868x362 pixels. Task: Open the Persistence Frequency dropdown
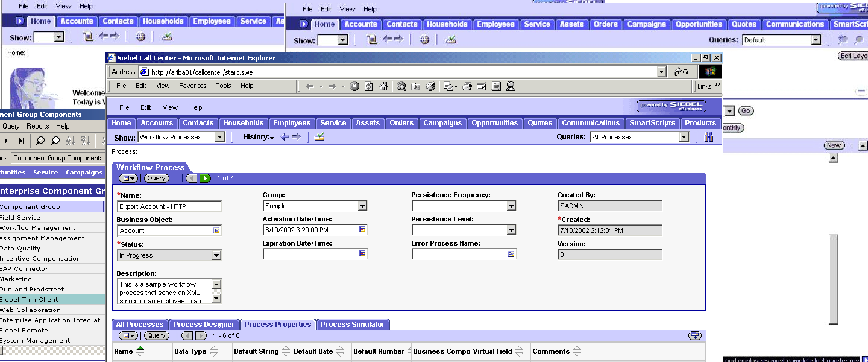coord(511,206)
